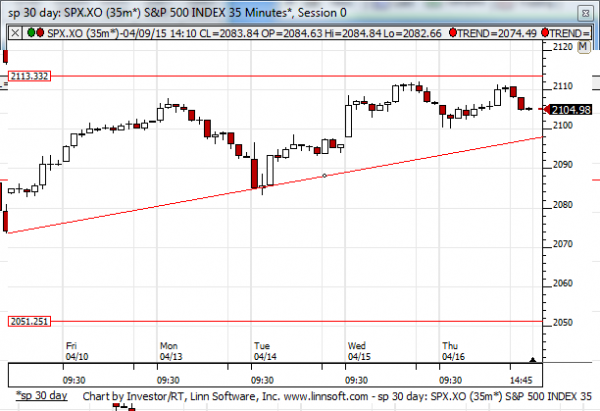Click the Wed 04/15 date marker

358,350
